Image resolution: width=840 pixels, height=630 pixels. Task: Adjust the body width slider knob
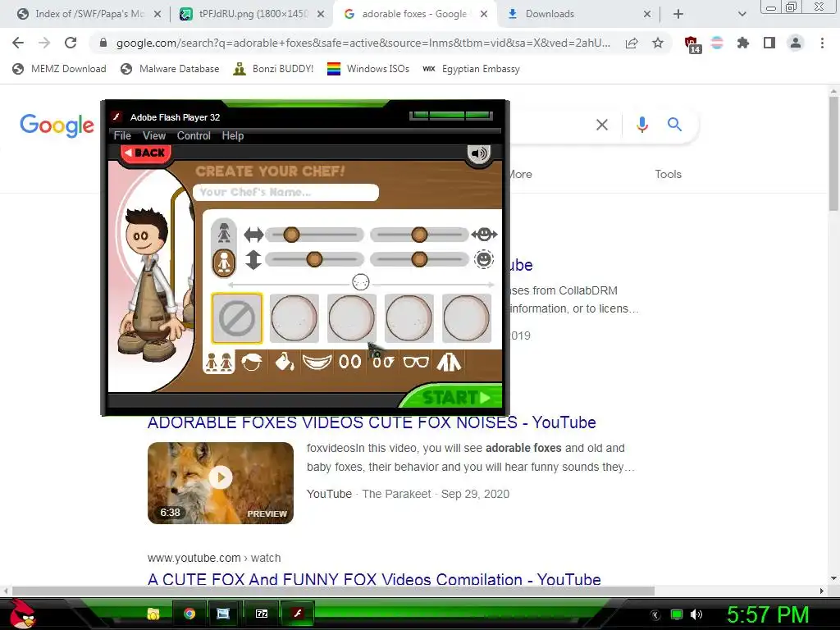pos(291,235)
